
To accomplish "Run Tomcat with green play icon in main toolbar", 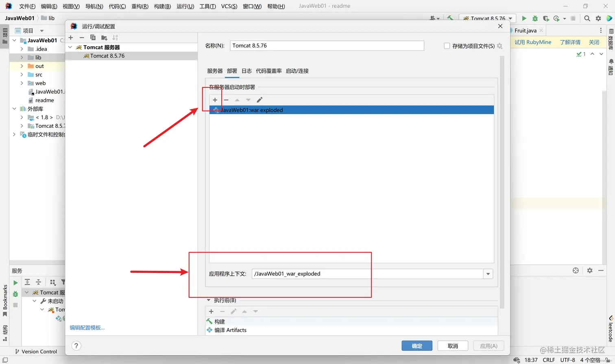I will [x=524, y=18].
